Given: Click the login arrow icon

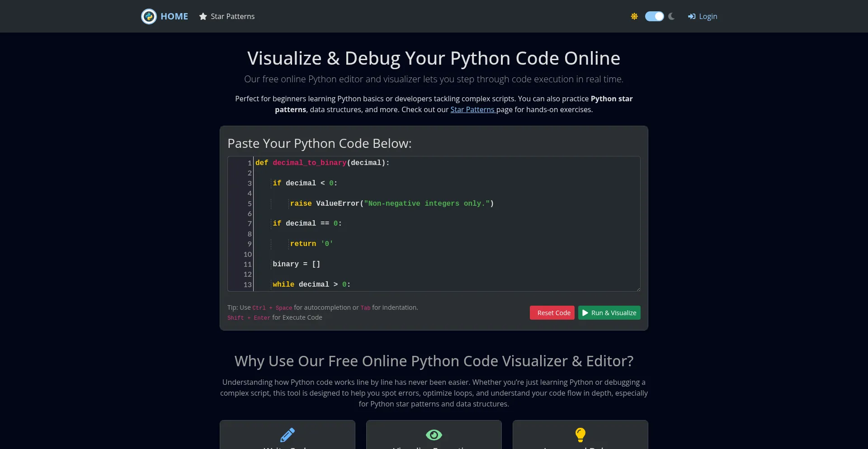Looking at the screenshot, I should (x=692, y=16).
